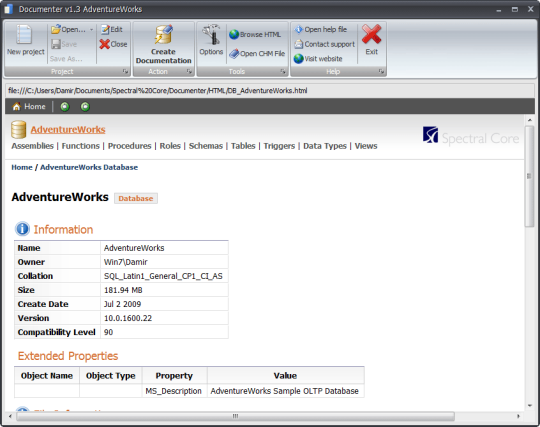Click the horizontal scrollbar left arrow
Screen dimensions: 540x427
pyautogui.click(x=10, y=416)
